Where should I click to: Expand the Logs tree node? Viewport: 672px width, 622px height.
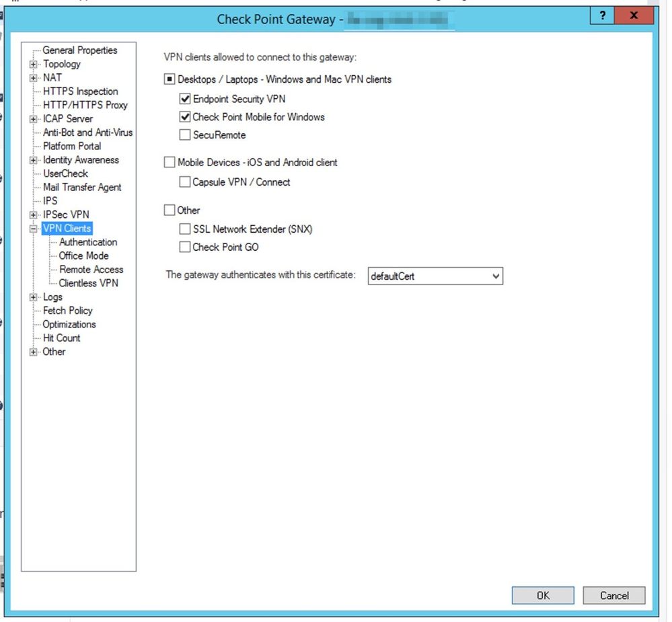click(x=33, y=297)
